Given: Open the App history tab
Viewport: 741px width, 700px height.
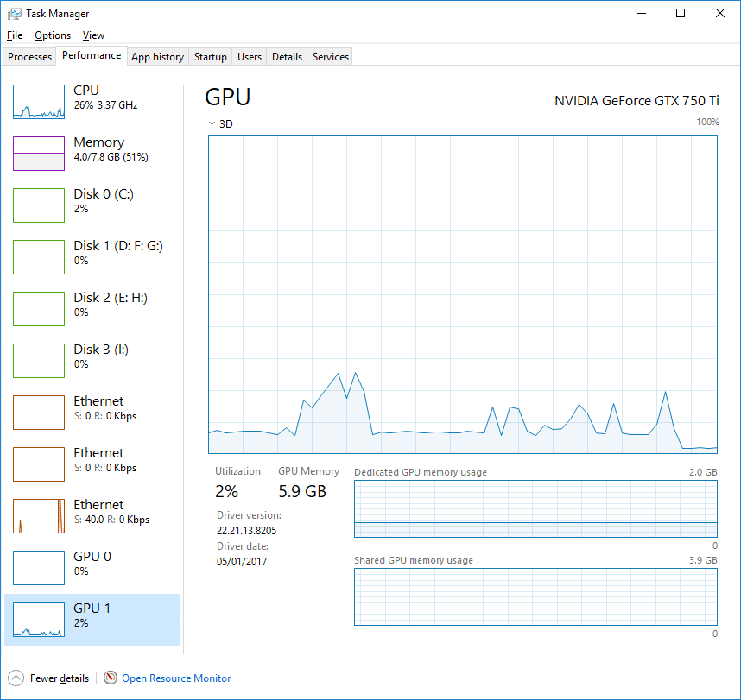Looking at the screenshot, I should [x=157, y=56].
